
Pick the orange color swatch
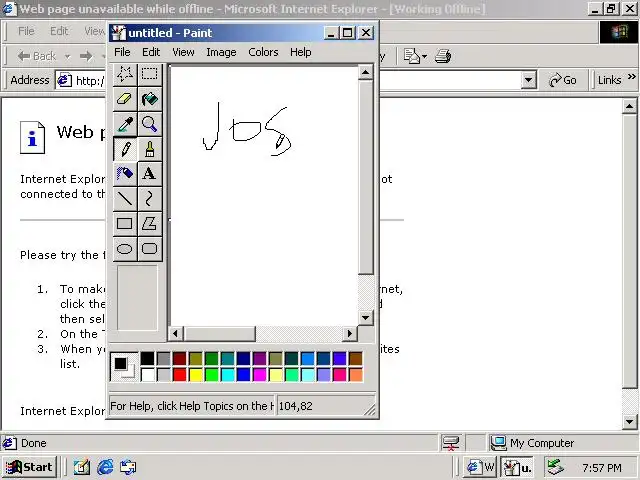pyautogui.click(x=356, y=374)
